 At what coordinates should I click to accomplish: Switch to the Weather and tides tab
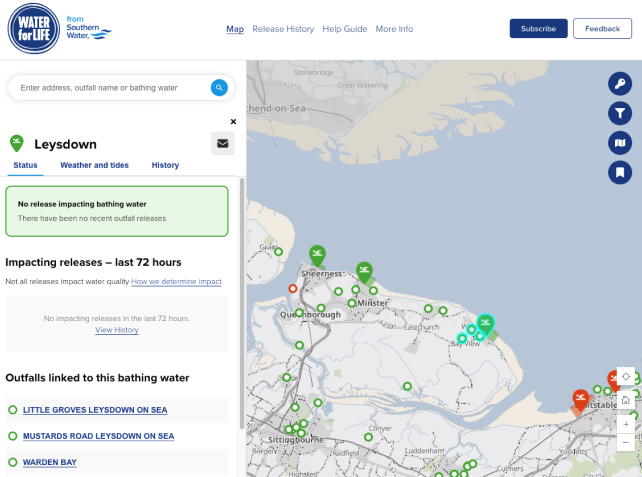pos(94,165)
